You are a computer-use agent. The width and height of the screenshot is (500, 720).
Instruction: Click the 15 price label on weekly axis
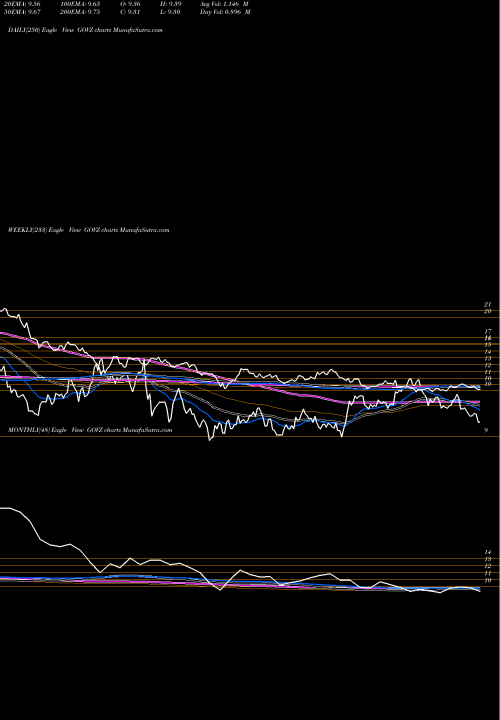(x=488, y=344)
